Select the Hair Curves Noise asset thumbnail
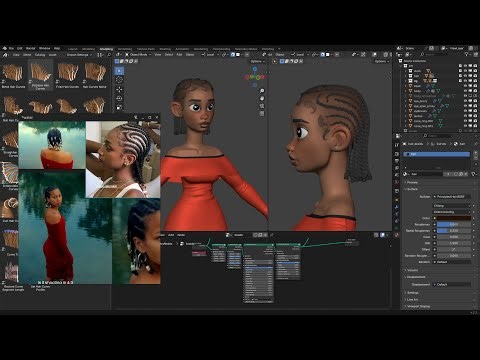The image size is (480, 360). [x=95, y=75]
